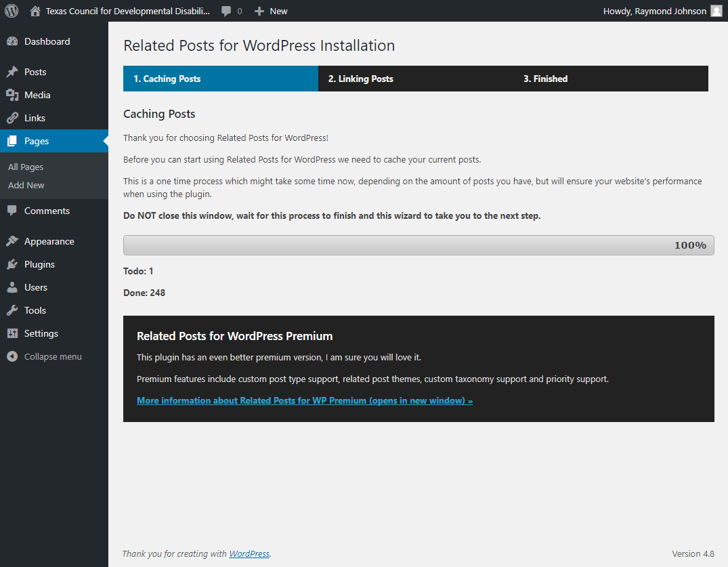This screenshot has height=567, width=728.
Task: Click the 2. Linking Posts step tab
Action: [416, 79]
